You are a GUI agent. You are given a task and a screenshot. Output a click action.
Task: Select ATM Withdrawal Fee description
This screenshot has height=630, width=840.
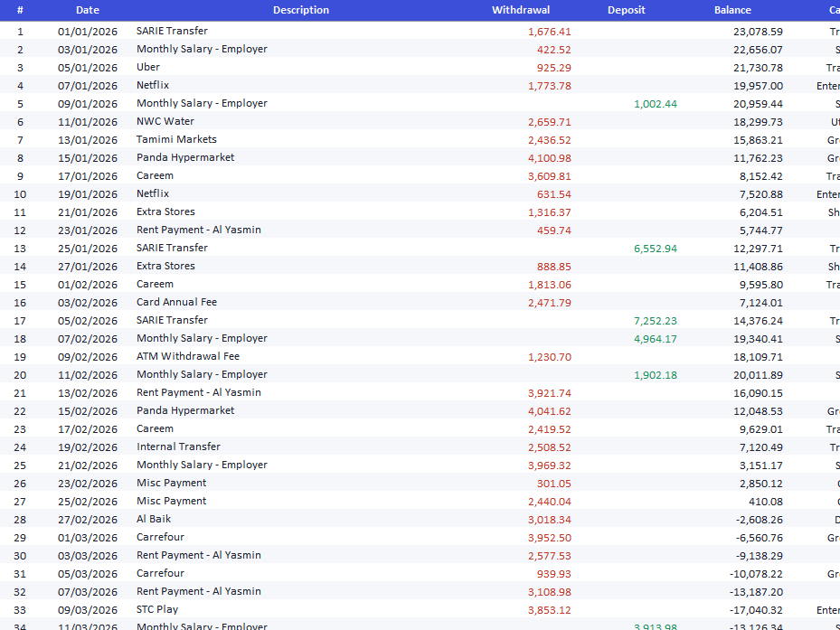tap(187, 356)
